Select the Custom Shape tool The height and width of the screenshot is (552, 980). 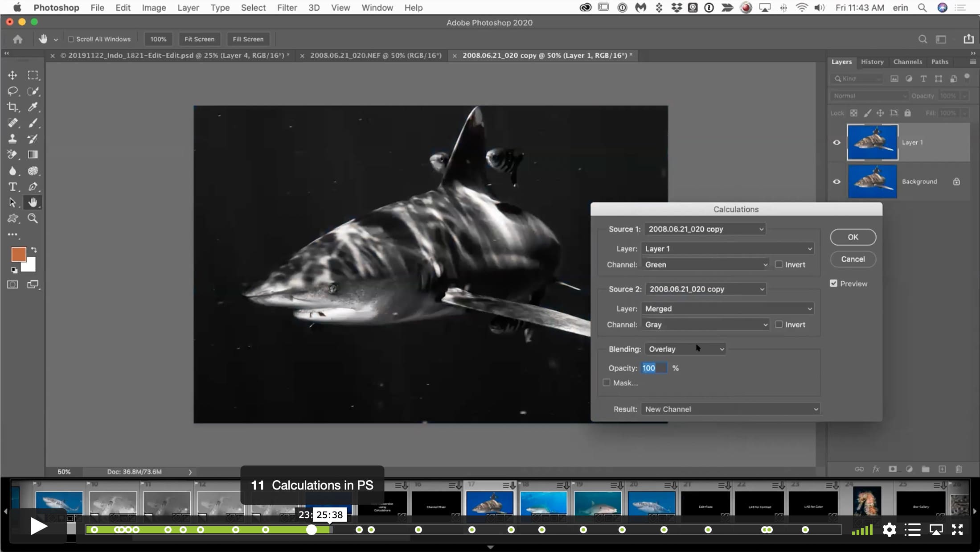tap(12, 218)
